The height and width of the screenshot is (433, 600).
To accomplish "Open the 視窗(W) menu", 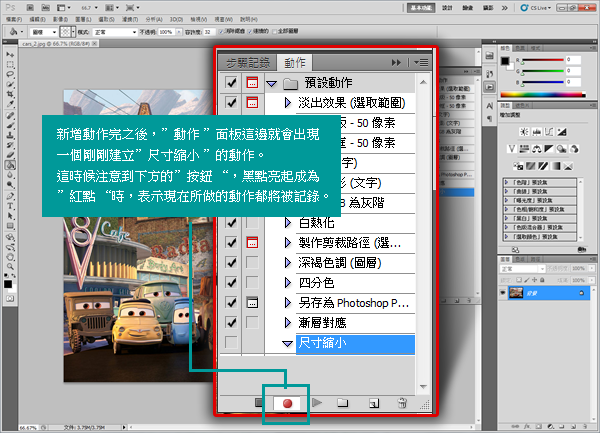I will pyautogui.click(x=223, y=19).
